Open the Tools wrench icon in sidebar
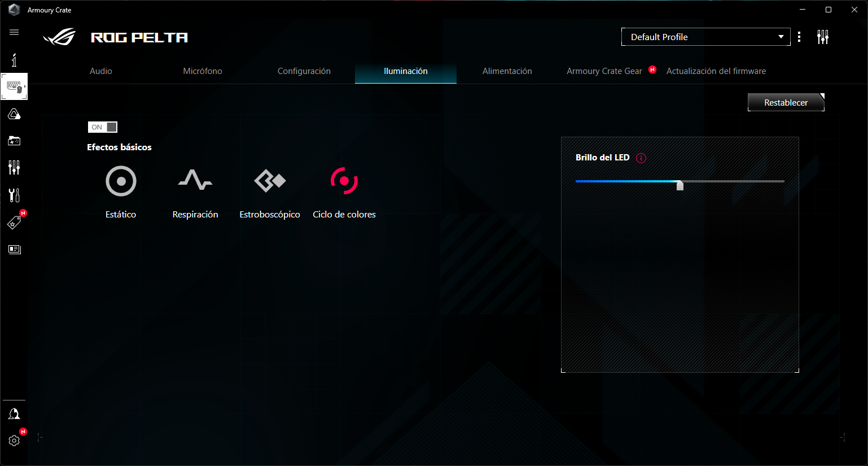Screen dimensions: 868x466 pos(14,195)
